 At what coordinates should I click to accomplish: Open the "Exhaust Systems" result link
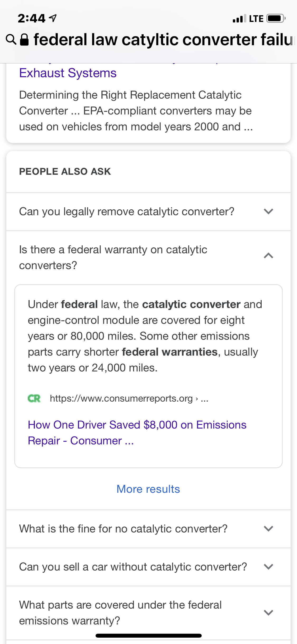pos(68,73)
